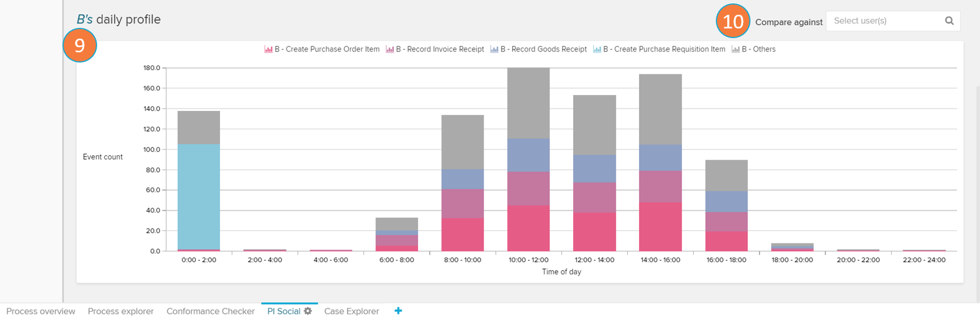The height and width of the screenshot is (319, 980).
Task: Open the Case Explorer tab
Action: pyautogui.click(x=351, y=311)
